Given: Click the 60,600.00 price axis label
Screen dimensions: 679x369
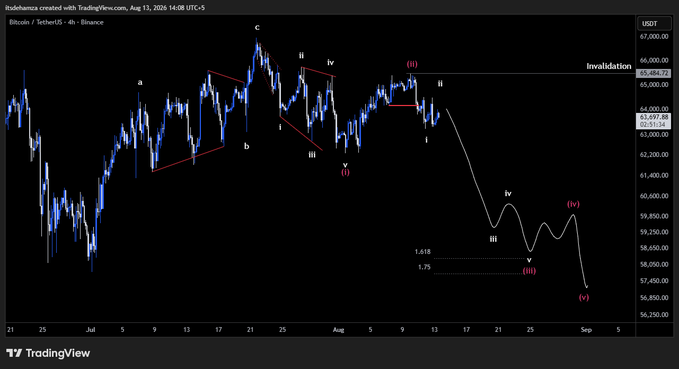Looking at the screenshot, I should (653, 196).
